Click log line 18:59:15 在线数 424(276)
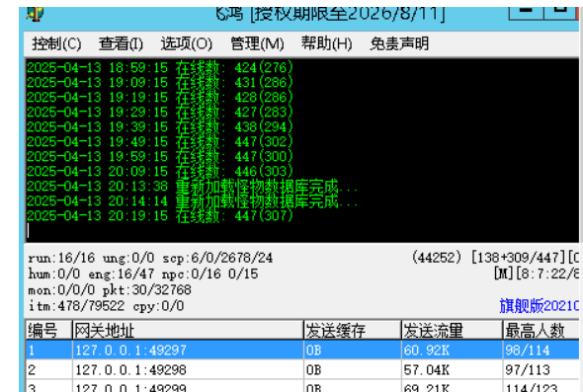Screen dimensions: 583x392 pyautogui.click(x=160, y=67)
